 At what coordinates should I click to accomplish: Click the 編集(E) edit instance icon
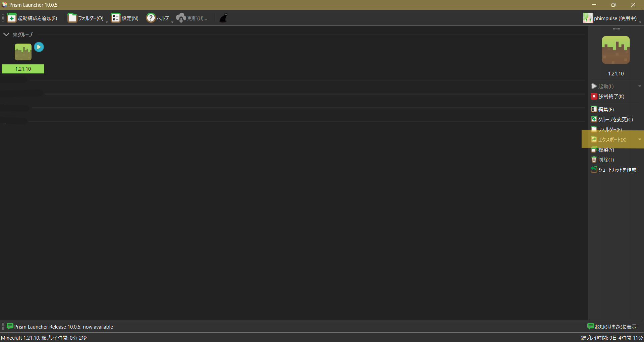[x=594, y=109]
